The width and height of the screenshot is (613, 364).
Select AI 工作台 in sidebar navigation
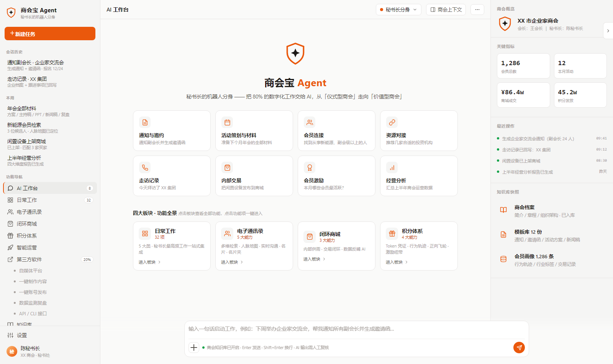pos(50,188)
